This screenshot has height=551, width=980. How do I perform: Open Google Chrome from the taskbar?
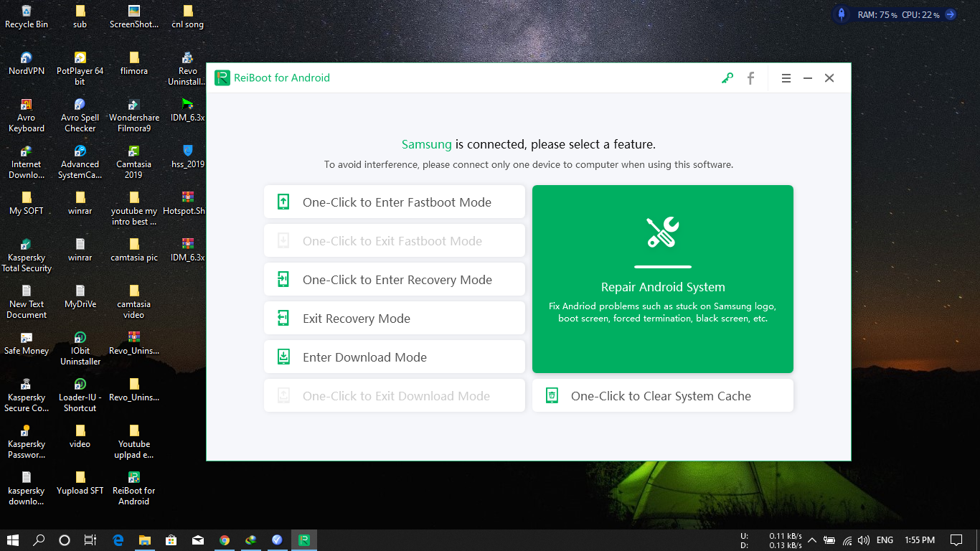click(x=225, y=540)
